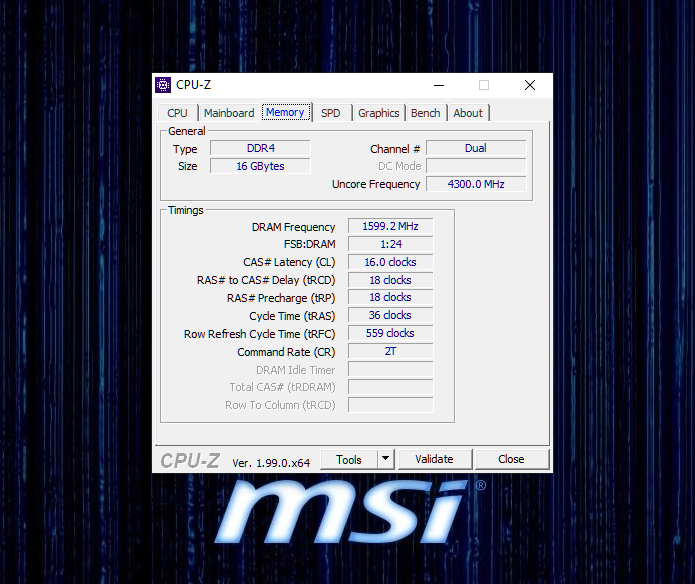Click the empty Row To Column field
This screenshot has height=584, width=695.
390,405
